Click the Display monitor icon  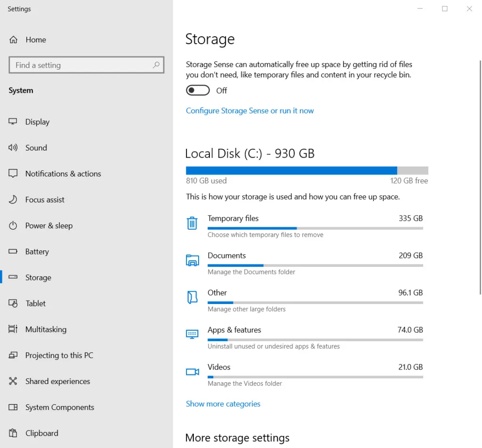pyautogui.click(x=13, y=121)
